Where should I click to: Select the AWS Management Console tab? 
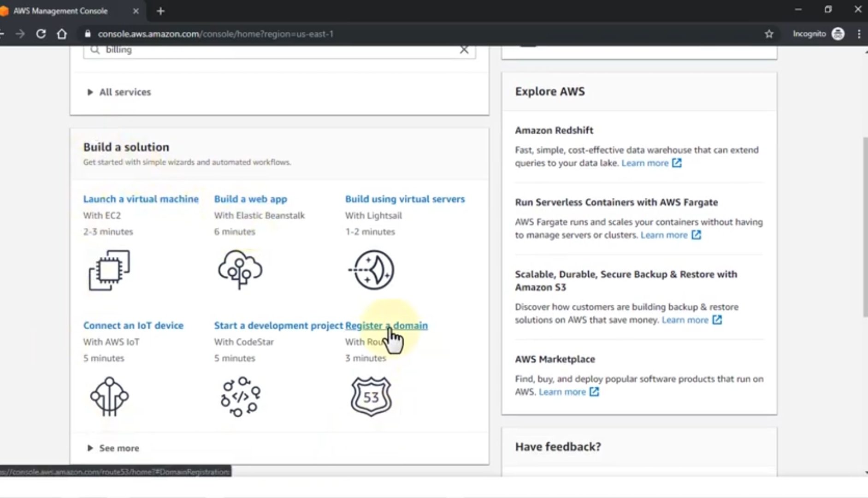[x=69, y=11]
